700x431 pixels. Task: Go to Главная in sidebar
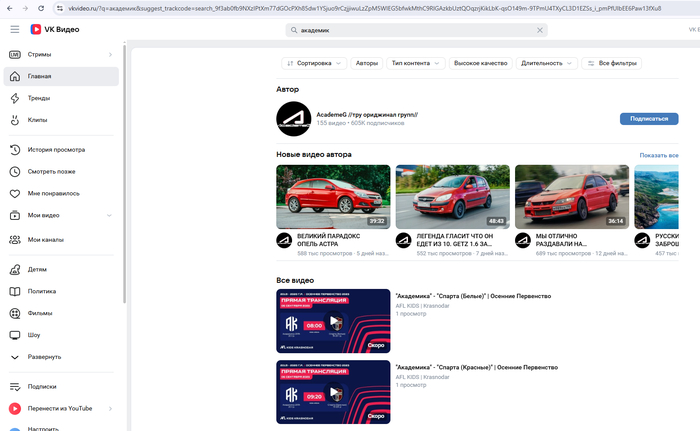pyautogui.click(x=40, y=76)
